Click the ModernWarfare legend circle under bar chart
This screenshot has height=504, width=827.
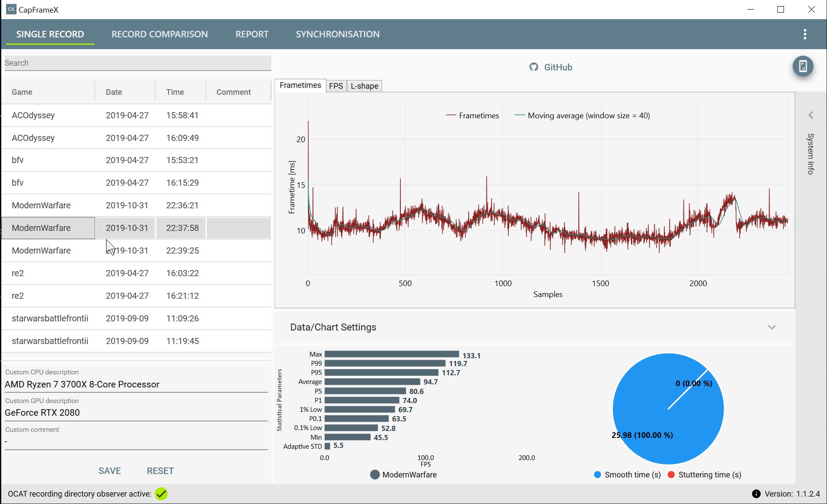[375, 474]
